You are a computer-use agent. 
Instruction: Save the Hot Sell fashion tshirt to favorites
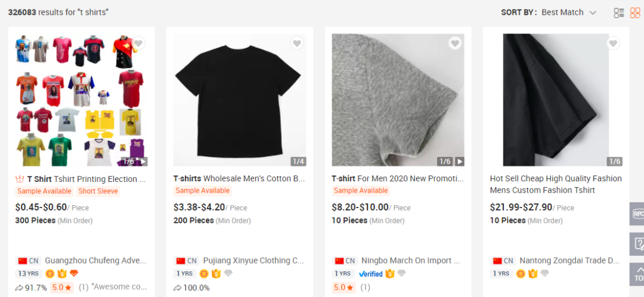pos(613,44)
